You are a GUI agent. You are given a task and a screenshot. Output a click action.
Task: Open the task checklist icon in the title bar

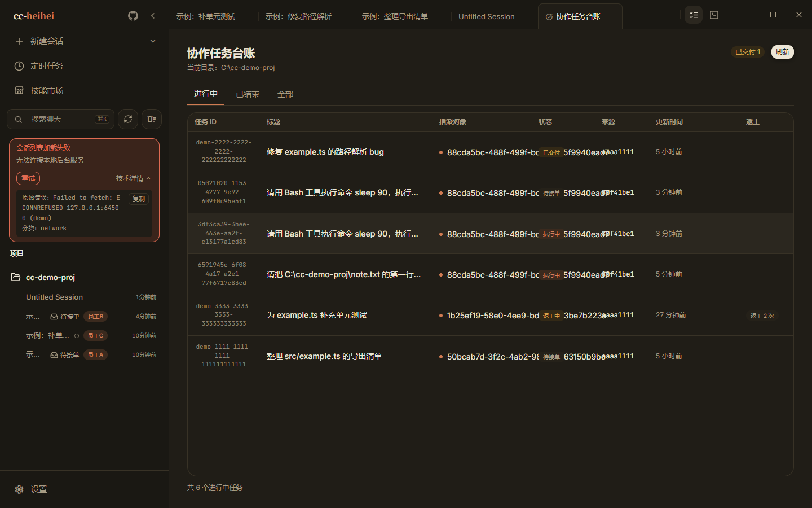coord(694,15)
